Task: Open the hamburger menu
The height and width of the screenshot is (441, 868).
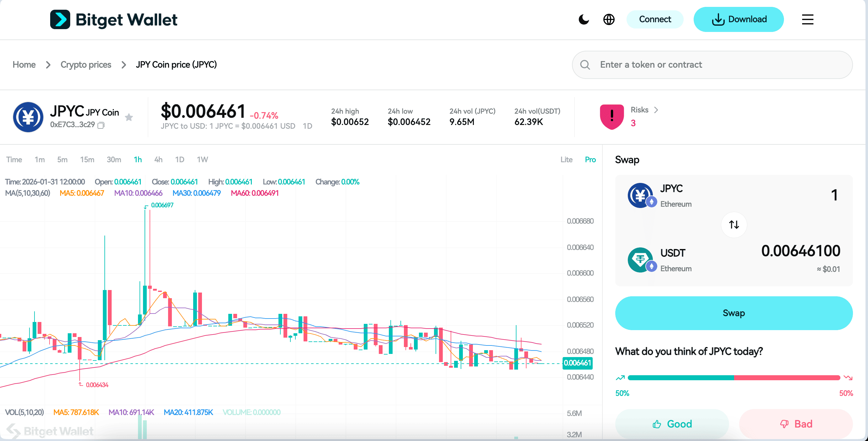Action: [807, 19]
